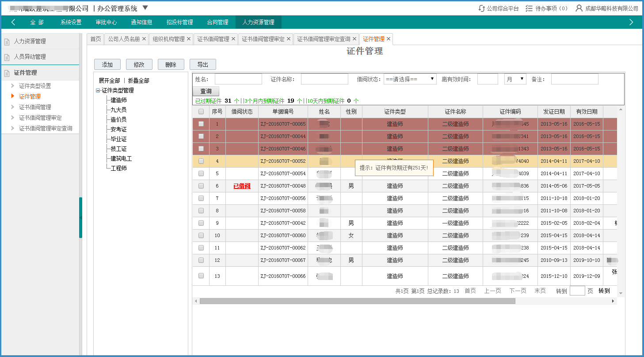
Task: Click the user profile icon
Action: pyautogui.click(x=579, y=8)
